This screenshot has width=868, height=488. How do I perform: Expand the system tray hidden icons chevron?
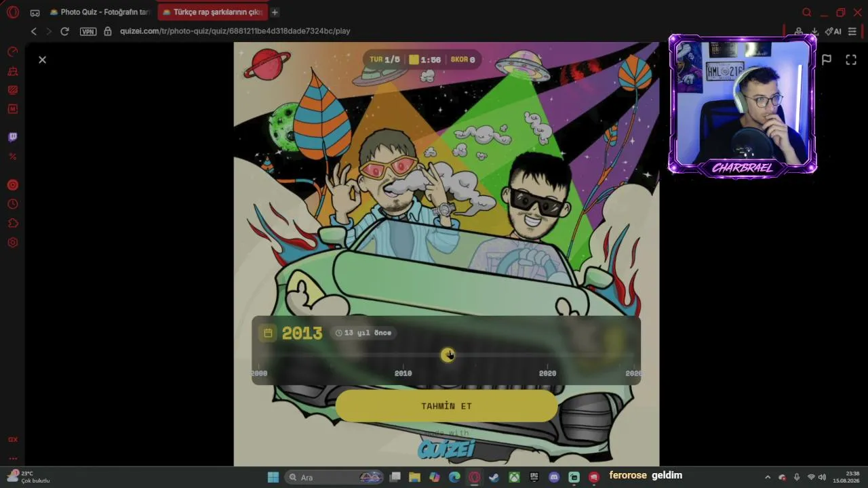click(x=768, y=477)
